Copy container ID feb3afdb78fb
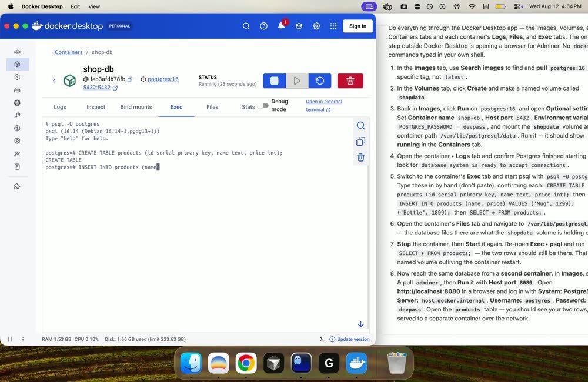588x382 pixels. [x=130, y=79]
